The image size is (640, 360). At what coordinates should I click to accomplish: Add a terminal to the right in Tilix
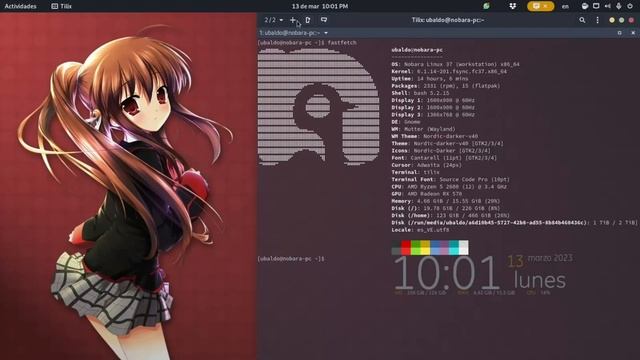point(308,20)
